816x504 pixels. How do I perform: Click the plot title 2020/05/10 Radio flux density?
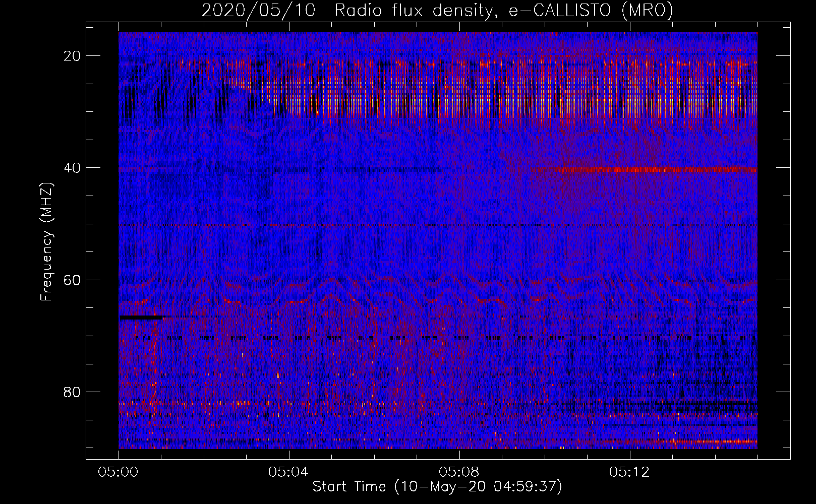point(437,10)
